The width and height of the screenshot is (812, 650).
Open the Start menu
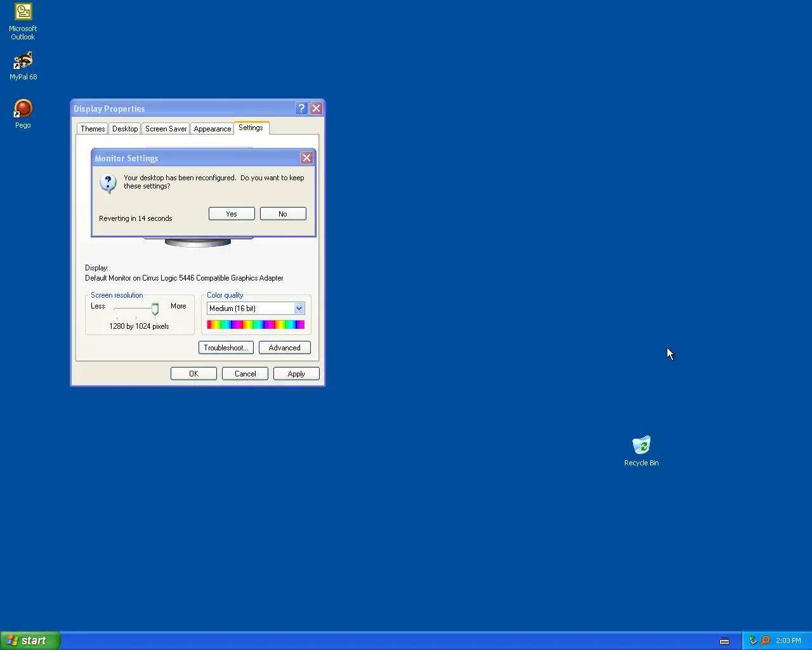30,640
